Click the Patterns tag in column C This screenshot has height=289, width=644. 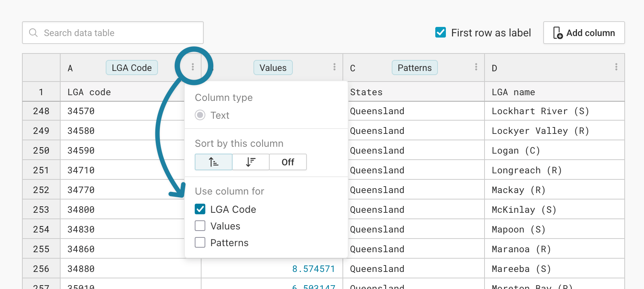415,68
